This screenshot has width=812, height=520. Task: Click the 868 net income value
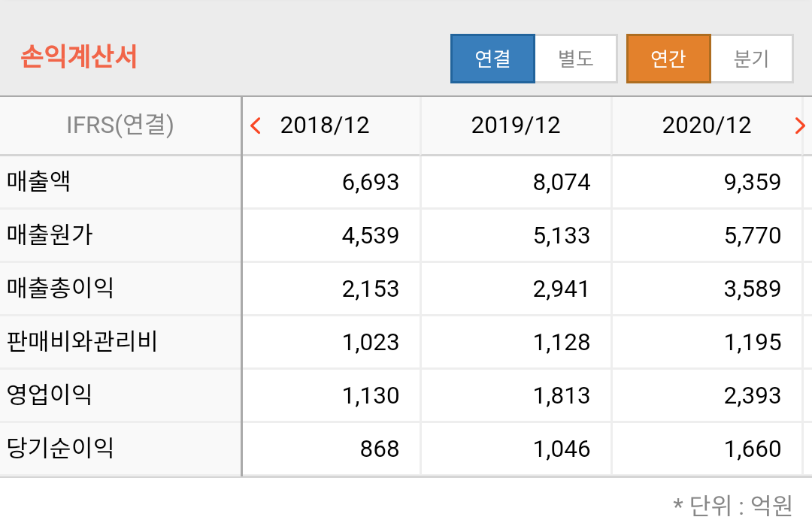point(380,449)
